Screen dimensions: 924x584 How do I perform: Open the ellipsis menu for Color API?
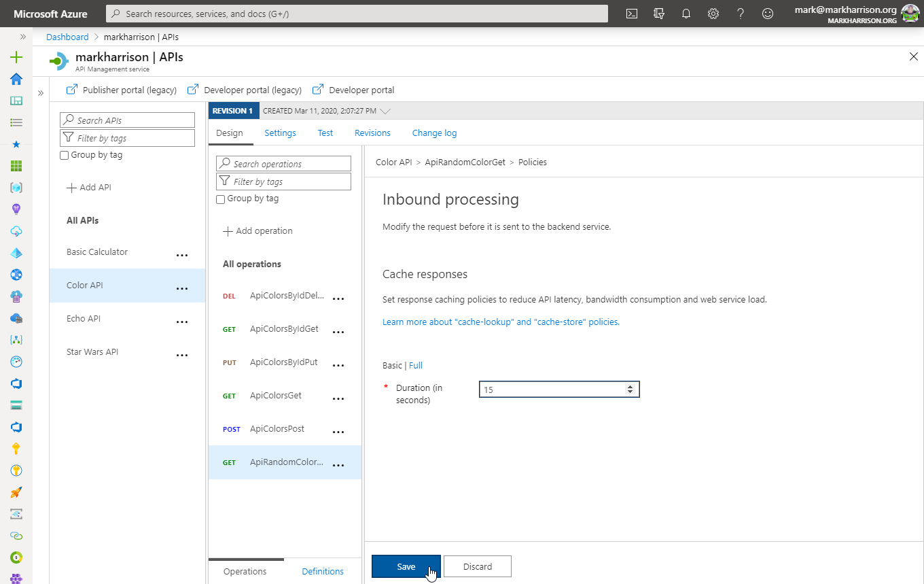182,288
